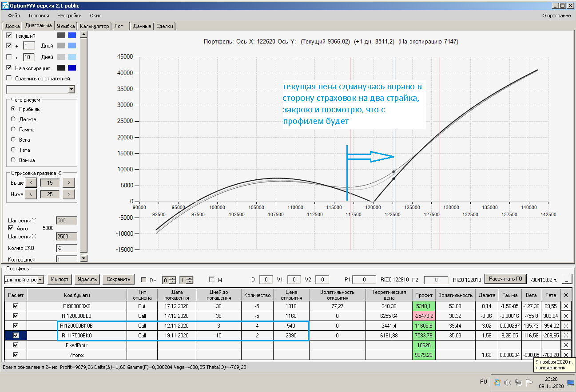The height and width of the screenshot is (392, 576).
Task: Select the Тета radio button
Action: point(13,150)
